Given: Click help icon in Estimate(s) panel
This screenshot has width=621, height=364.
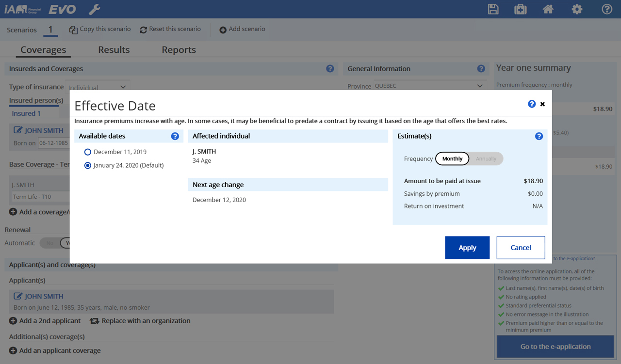Looking at the screenshot, I should click(539, 136).
